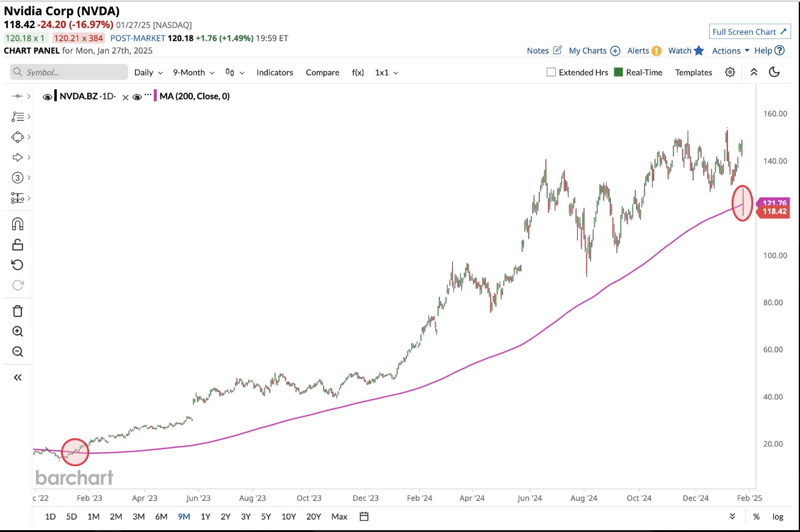Switch to dark mode moon icon
This screenshot has height=532, width=800.
[x=774, y=72]
